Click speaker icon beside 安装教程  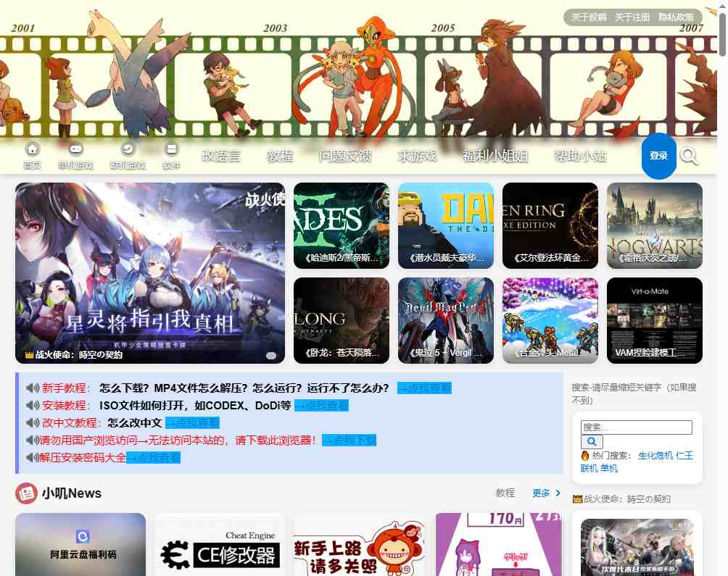[33, 405]
